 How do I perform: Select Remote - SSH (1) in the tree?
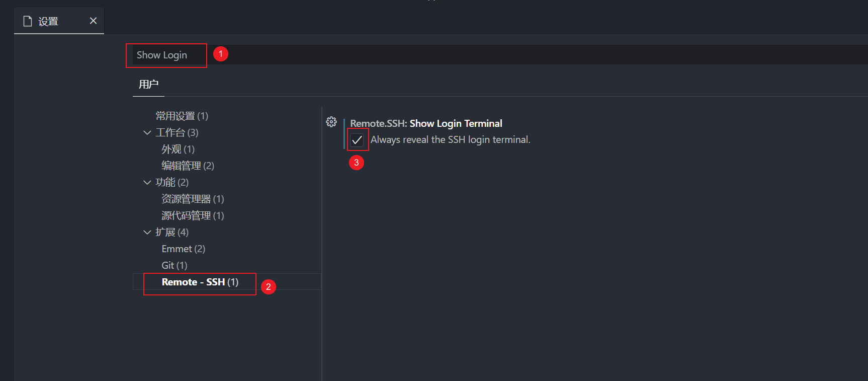click(200, 282)
